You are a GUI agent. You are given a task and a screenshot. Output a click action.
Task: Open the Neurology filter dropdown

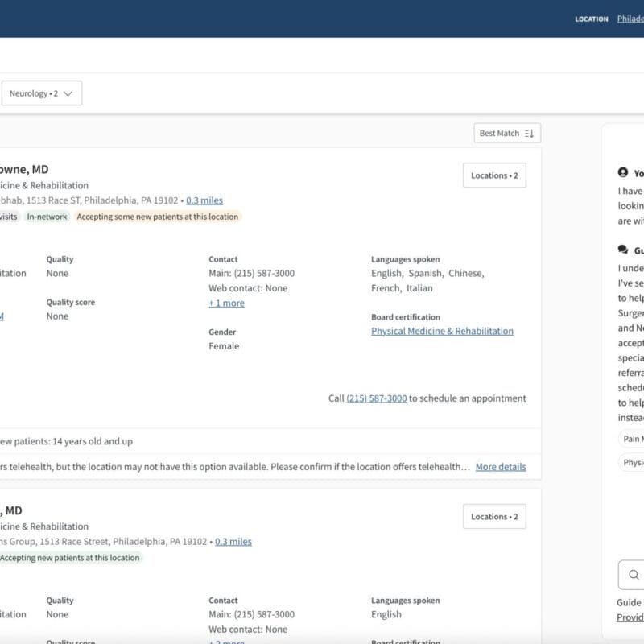point(40,93)
